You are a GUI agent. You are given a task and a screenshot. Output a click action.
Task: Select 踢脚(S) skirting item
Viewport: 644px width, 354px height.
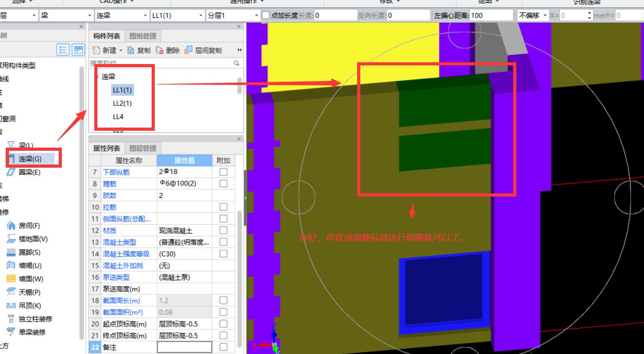click(24, 252)
